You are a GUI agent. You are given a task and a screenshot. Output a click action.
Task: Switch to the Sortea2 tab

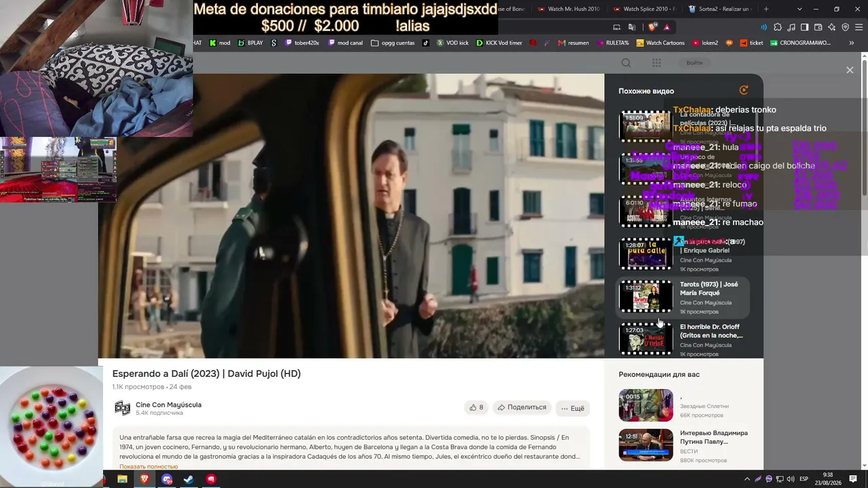click(x=720, y=9)
